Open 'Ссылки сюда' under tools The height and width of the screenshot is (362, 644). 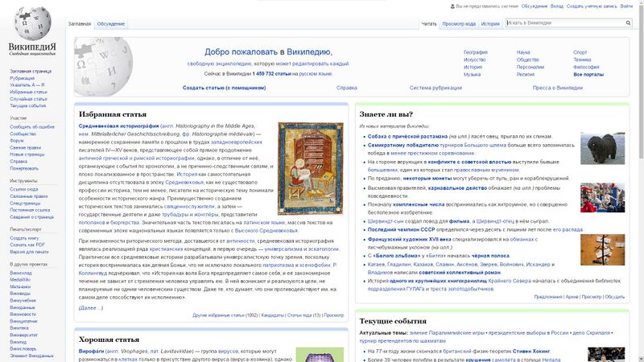click(24, 189)
